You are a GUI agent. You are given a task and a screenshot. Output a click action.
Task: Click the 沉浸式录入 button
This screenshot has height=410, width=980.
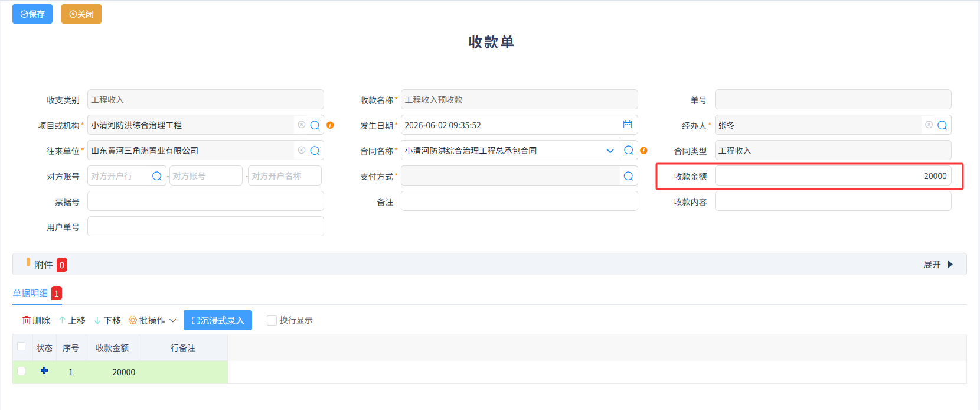[218, 320]
